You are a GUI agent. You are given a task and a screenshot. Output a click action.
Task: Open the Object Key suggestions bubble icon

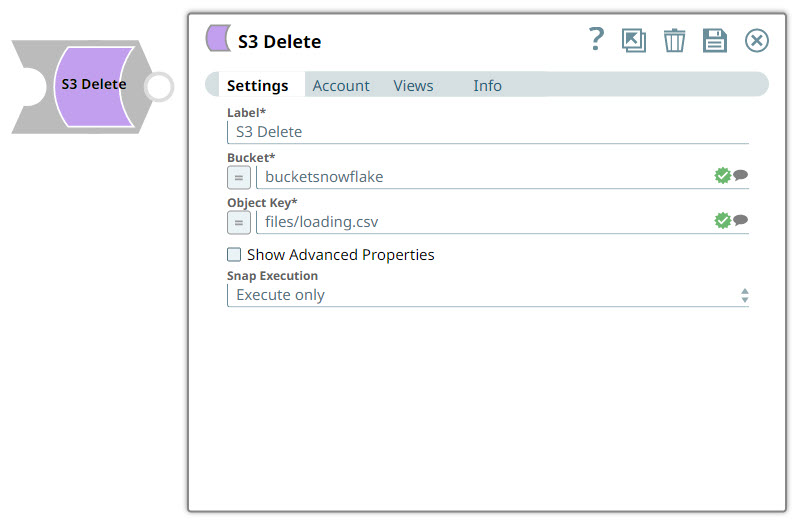(740, 221)
